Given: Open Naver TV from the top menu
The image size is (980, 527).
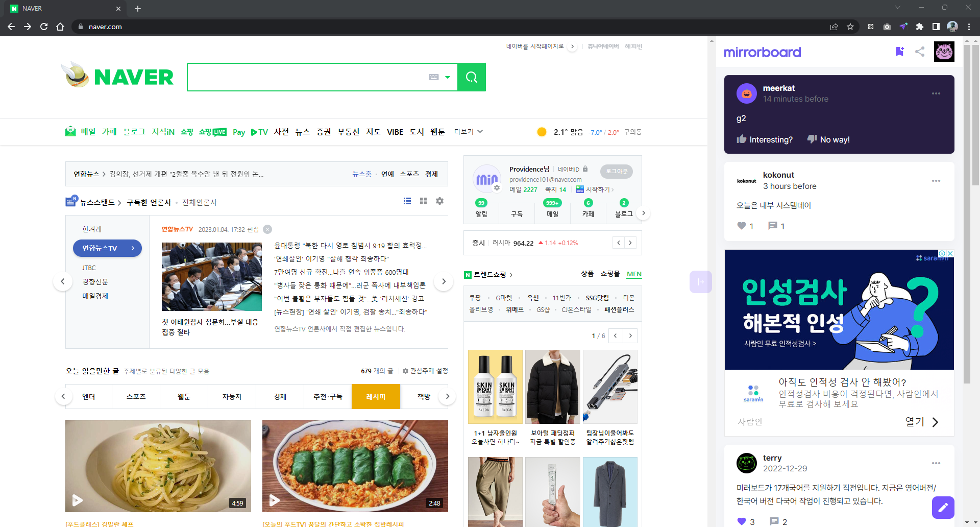Looking at the screenshot, I should pos(259,132).
